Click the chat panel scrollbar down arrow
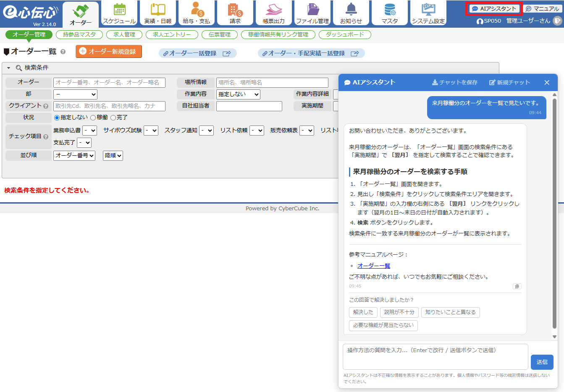This screenshot has width=564, height=392. [555, 337]
